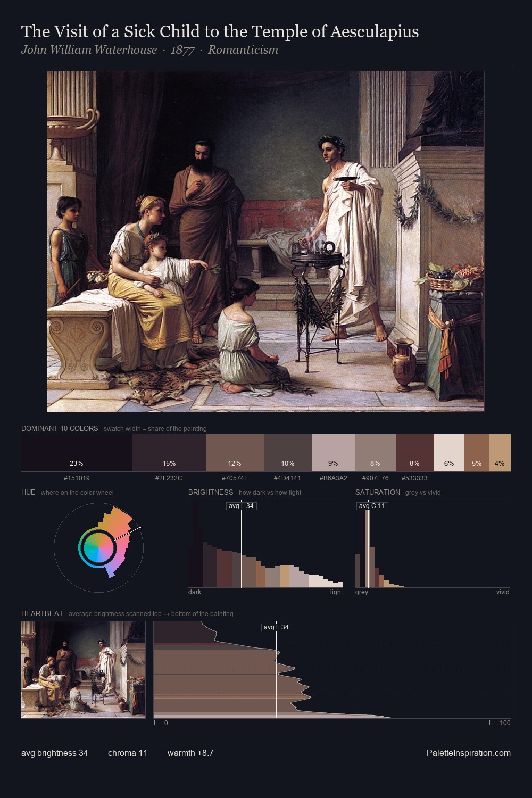Image resolution: width=532 pixels, height=798 pixels.
Task: Open the PaletteInspiration.com link
Action: coord(469,753)
